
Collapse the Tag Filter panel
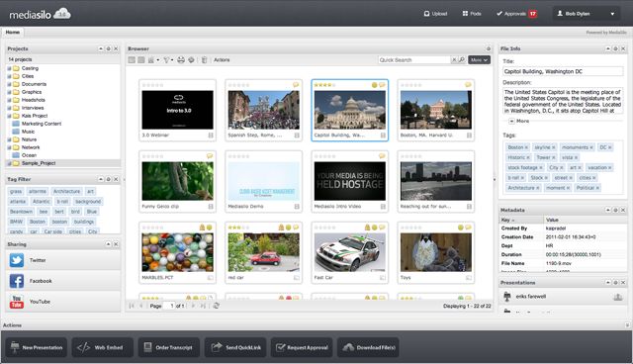(x=101, y=179)
